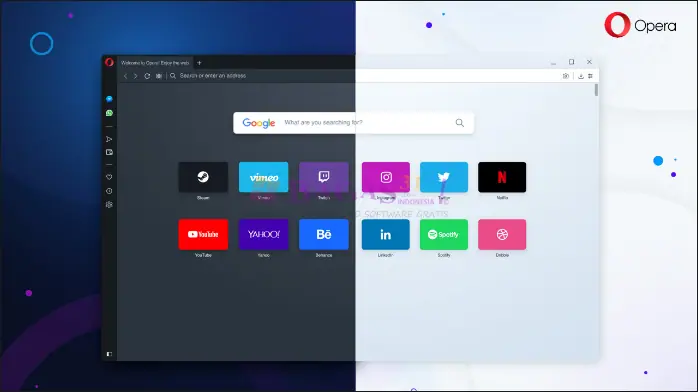
Task: Open Facebook Messenger in the sidebar
Action: coord(109,99)
